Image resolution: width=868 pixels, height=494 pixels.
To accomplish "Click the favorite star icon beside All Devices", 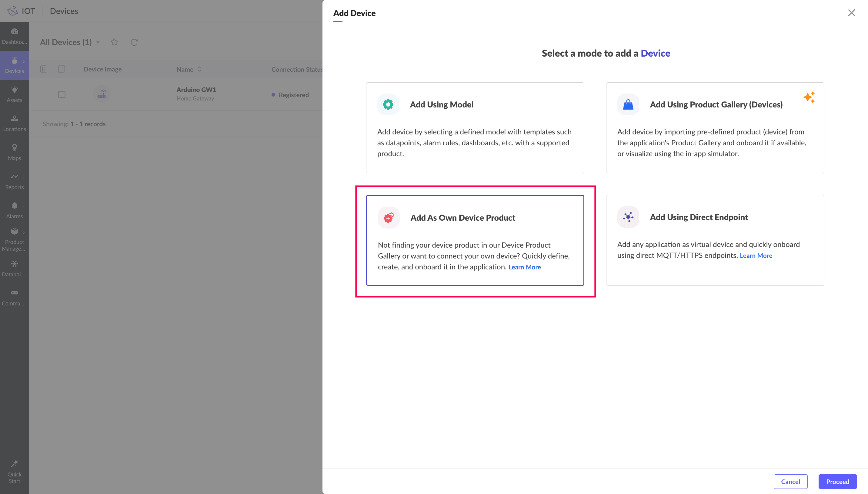I will (x=114, y=42).
